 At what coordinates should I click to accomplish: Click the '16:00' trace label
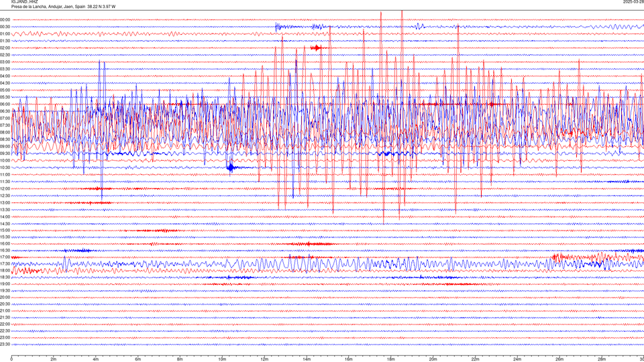(5, 244)
